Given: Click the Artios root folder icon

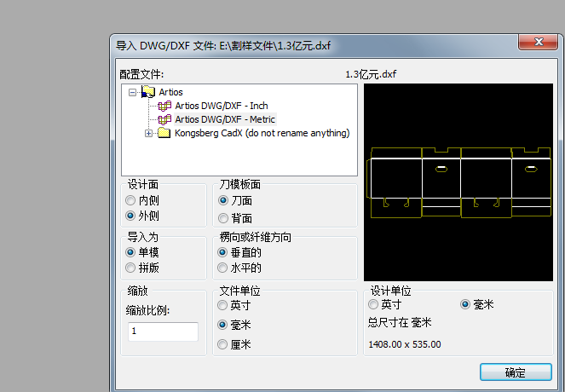Looking at the screenshot, I should point(148,92).
